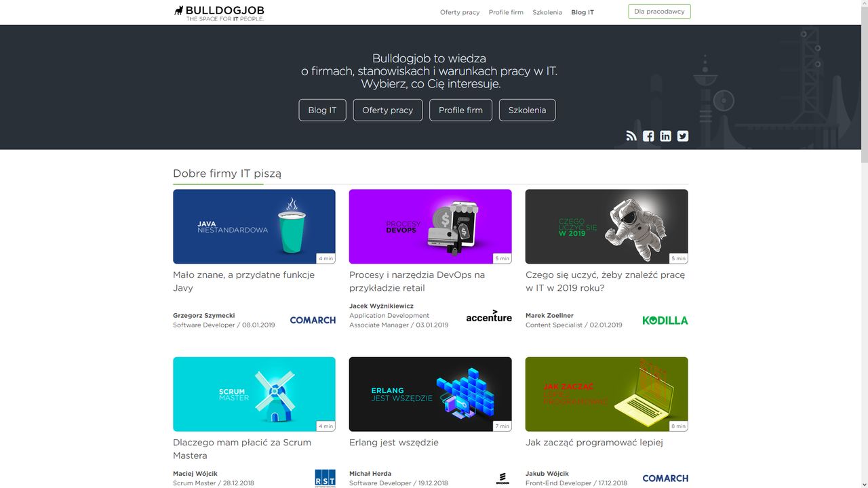Open article Dlaczego mam płacić za Scrum Mastera
Viewport: 868px width, 488px height.
[242, 449]
